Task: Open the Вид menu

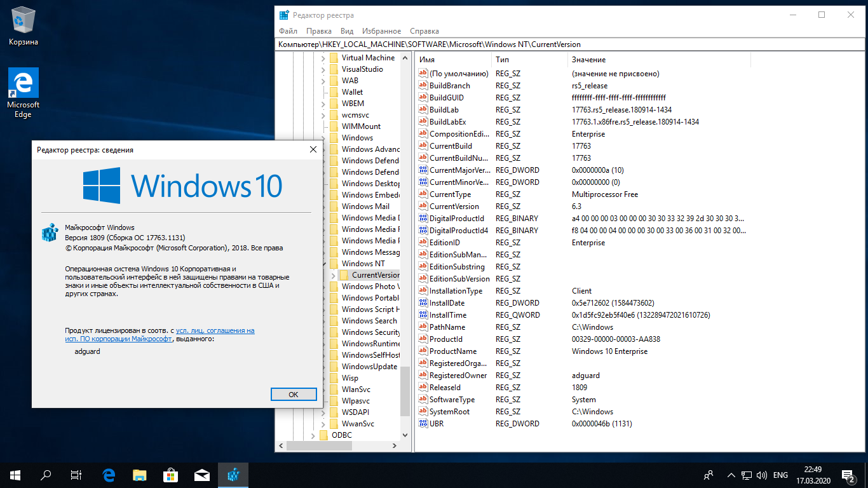Action: click(x=347, y=31)
